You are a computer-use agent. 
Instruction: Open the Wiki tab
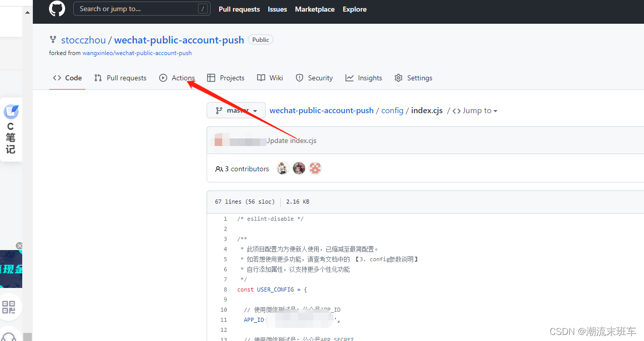[270, 78]
